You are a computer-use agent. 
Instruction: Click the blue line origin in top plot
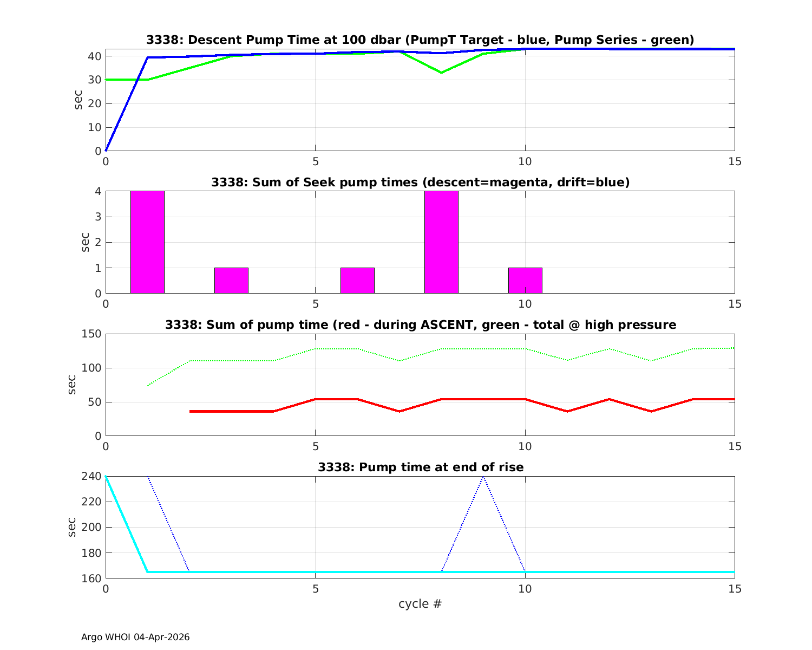tap(106, 150)
